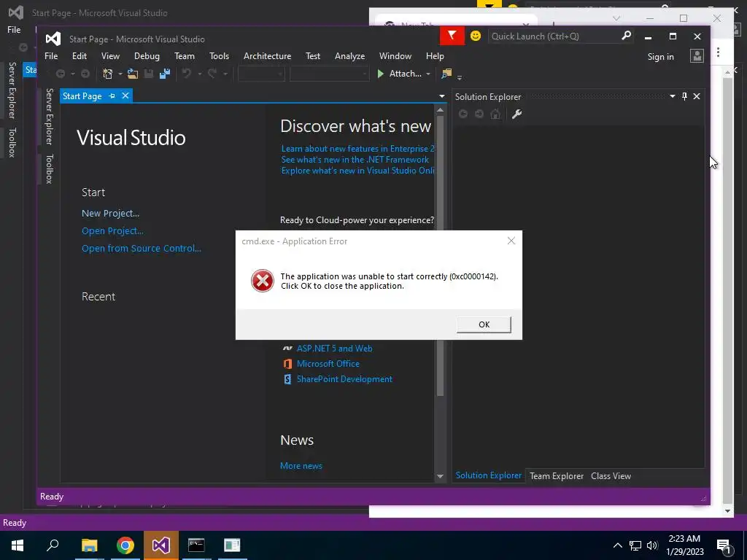Click the Open Project... link

click(112, 231)
